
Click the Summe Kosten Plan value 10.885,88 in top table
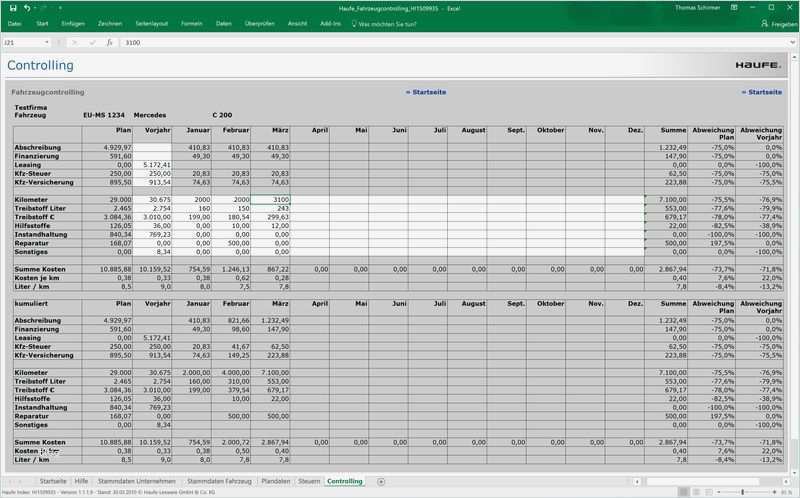[x=107, y=269]
